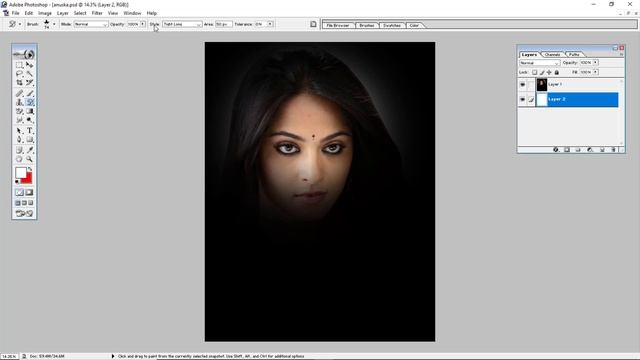The height and width of the screenshot is (360, 640).
Task: Open the Select menu
Action: click(x=80, y=13)
